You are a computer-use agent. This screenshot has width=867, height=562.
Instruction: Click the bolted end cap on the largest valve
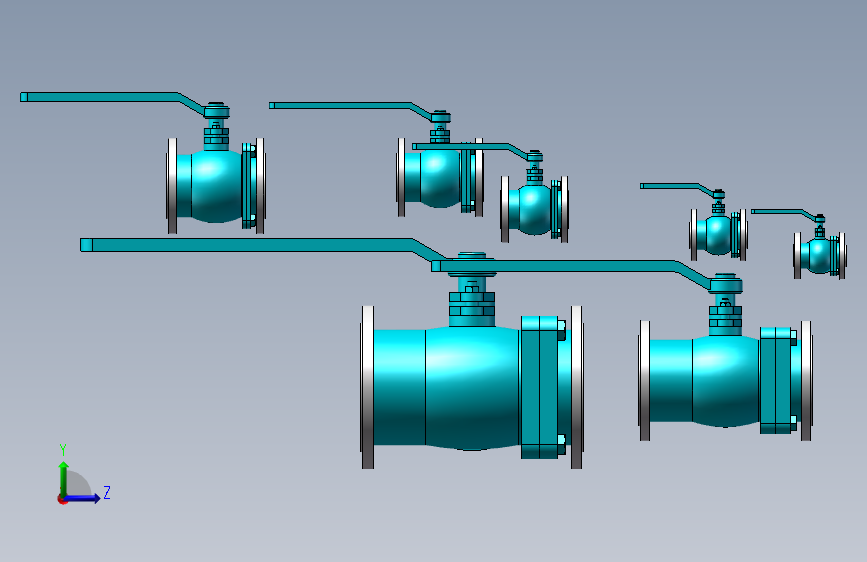point(540,387)
